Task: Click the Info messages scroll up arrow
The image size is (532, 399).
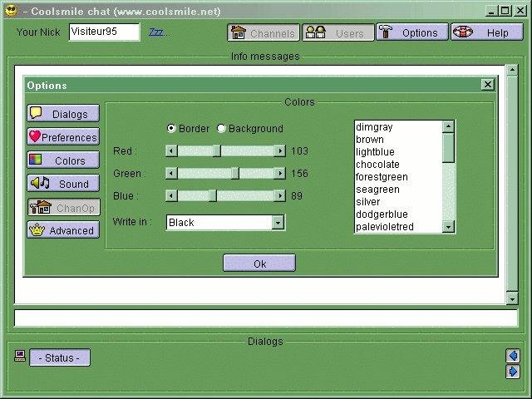Action: point(512,70)
